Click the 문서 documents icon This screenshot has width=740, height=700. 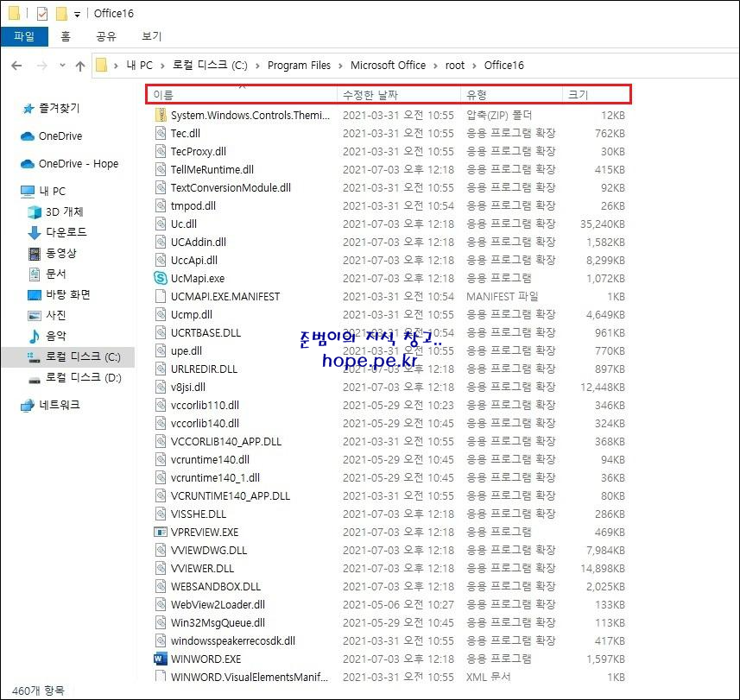tap(35, 274)
